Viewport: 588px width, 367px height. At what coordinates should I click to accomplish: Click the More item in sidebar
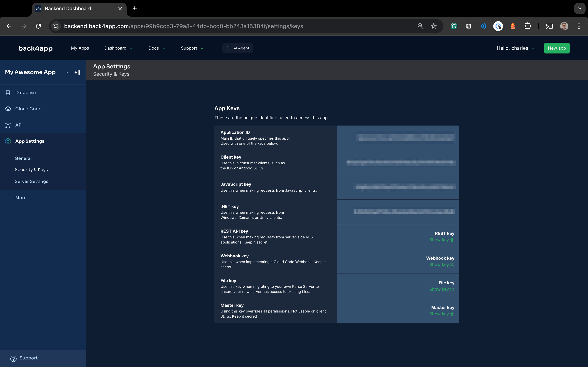(x=21, y=198)
